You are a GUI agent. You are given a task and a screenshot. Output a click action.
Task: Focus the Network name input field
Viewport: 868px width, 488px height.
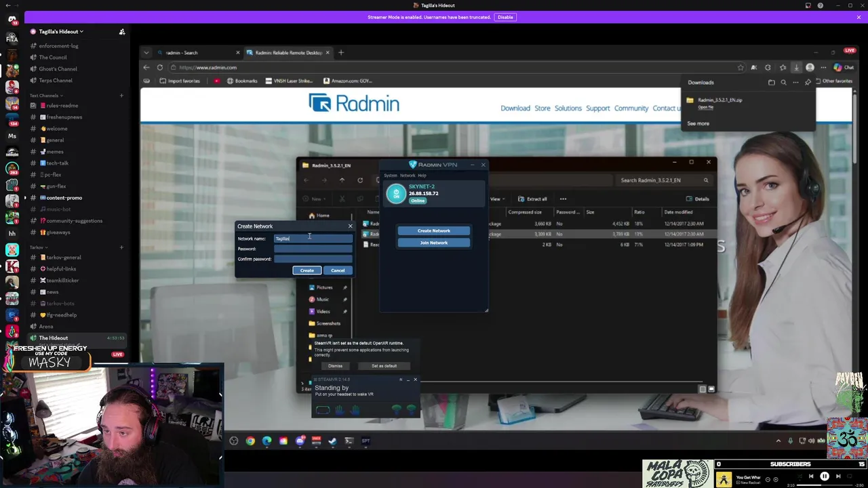pyautogui.click(x=313, y=239)
